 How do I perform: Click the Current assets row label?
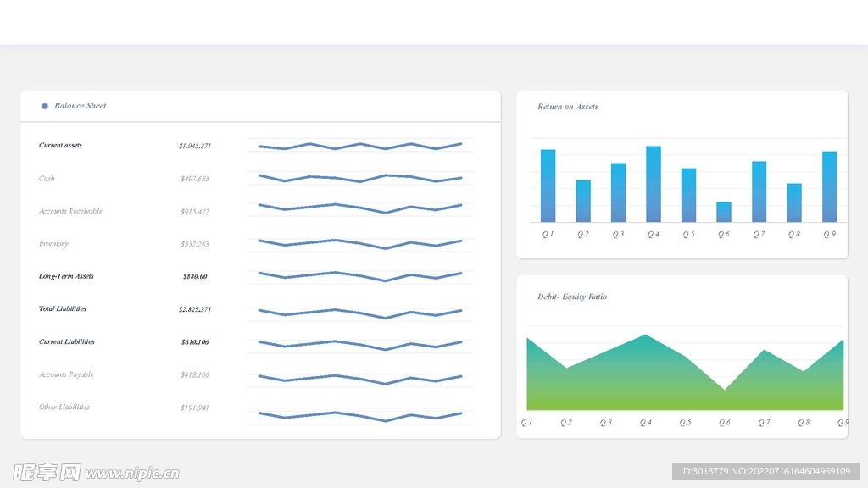(x=61, y=146)
